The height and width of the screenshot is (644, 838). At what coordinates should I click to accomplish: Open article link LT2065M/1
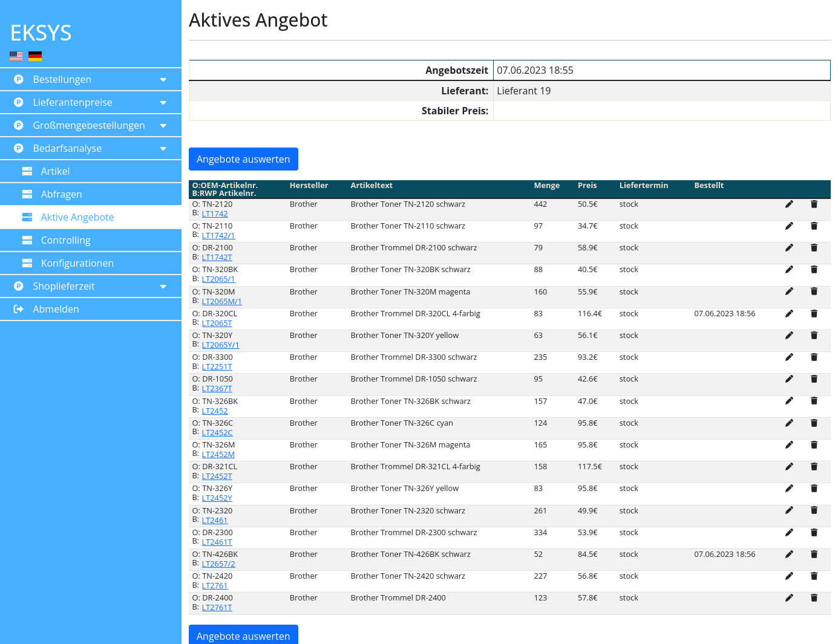click(221, 301)
